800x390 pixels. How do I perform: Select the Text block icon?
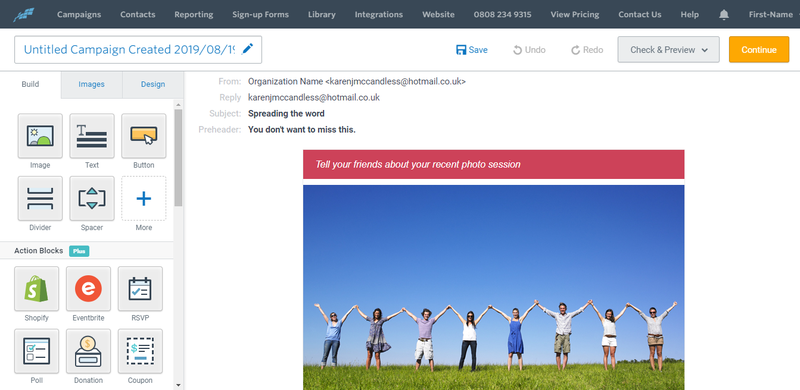tap(92, 136)
